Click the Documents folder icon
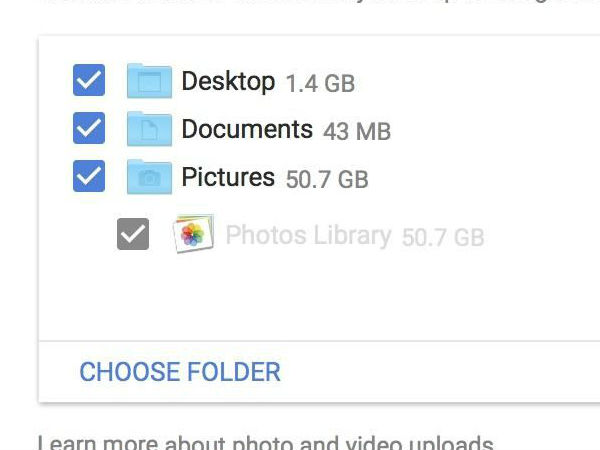The image size is (600, 450). click(x=149, y=129)
